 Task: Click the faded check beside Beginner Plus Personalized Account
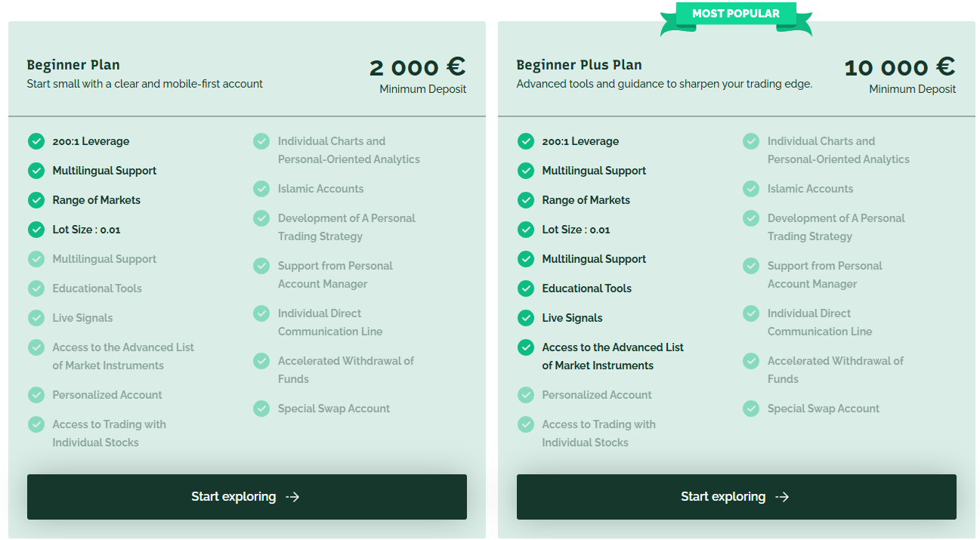click(526, 395)
